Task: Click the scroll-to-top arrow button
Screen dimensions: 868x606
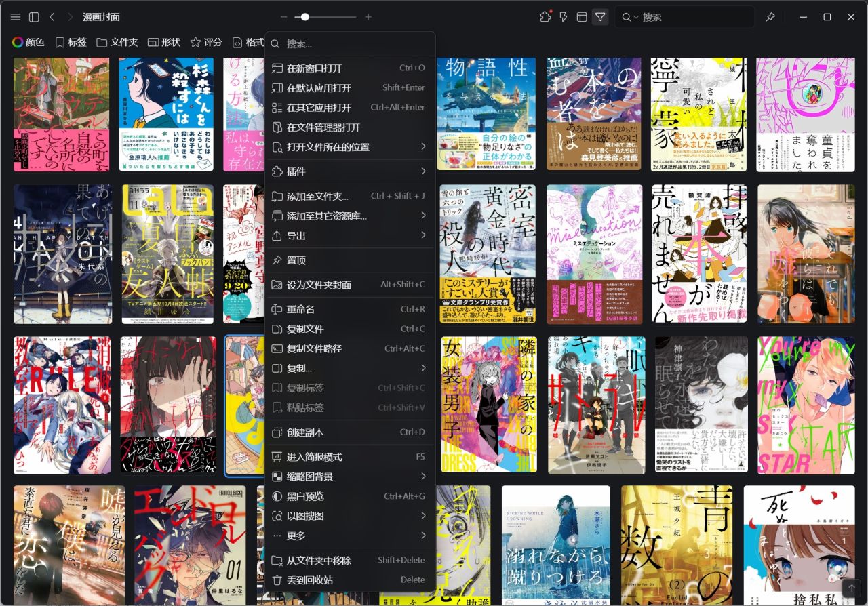Action: point(850,588)
